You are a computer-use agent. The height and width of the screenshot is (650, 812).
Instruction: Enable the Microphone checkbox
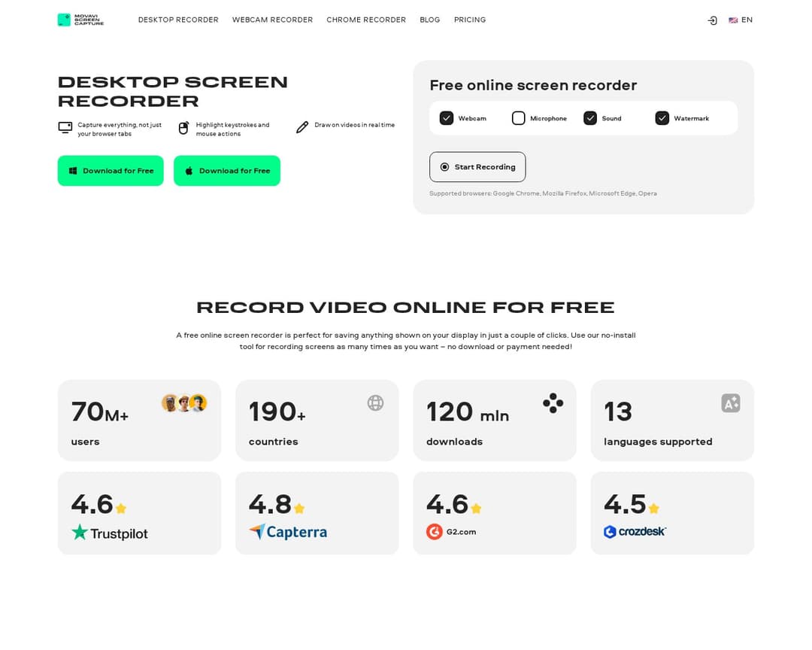pos(519,118)
